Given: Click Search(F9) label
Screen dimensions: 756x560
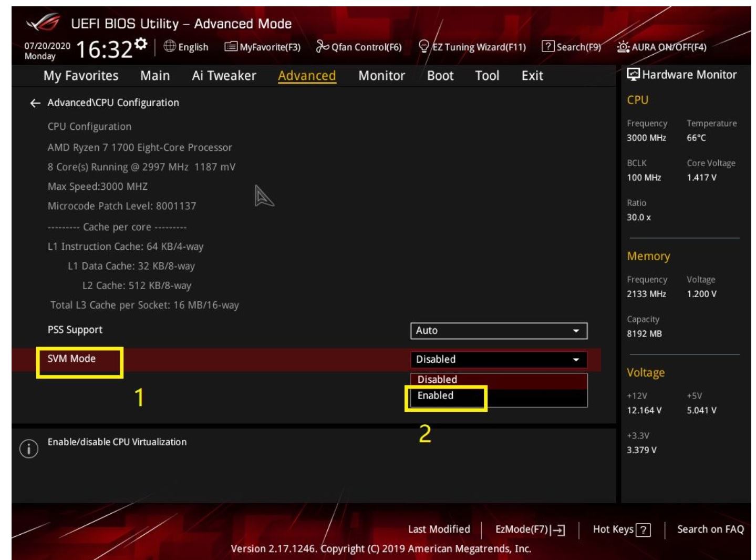Looking at the screenshot, I should click(x=578, y=47).
